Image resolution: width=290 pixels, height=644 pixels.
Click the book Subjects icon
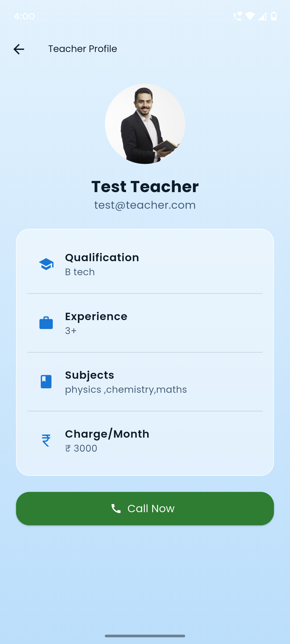(x=46, y=382)
